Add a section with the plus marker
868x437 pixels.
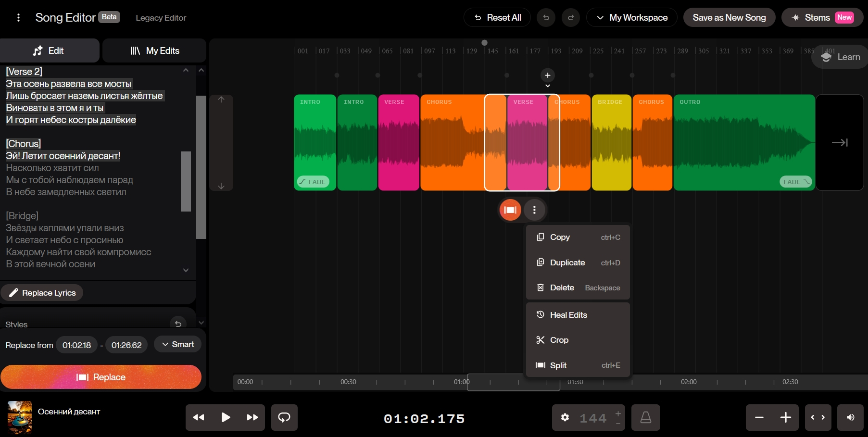[x=548, y=75]
